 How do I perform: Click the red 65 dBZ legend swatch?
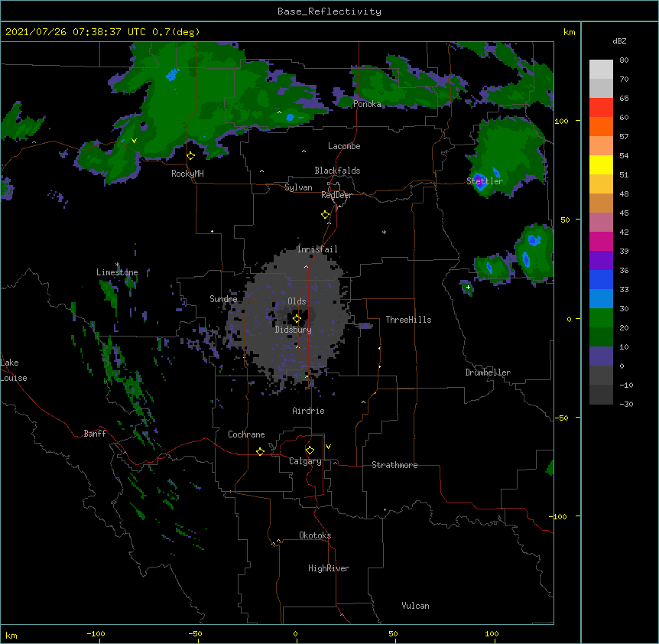click(601, 107)
